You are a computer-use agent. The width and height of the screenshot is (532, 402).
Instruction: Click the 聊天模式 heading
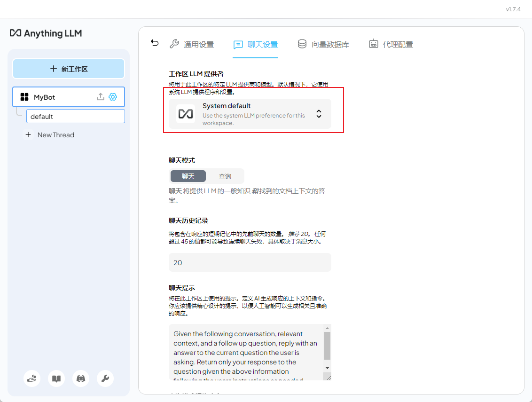click(182, 160)
